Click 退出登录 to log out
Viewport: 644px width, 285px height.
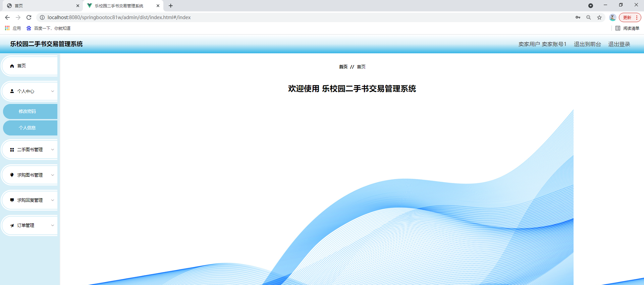tap(619, 44)
